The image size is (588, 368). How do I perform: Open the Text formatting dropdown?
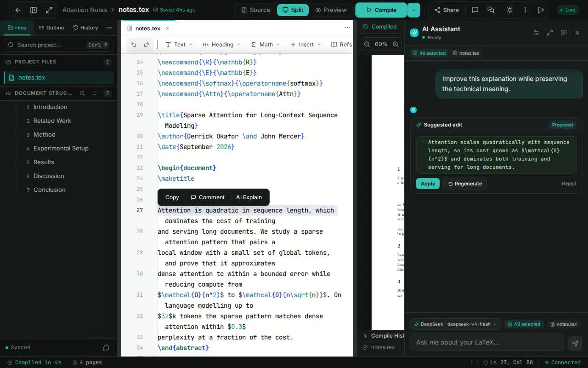[179, 45]
